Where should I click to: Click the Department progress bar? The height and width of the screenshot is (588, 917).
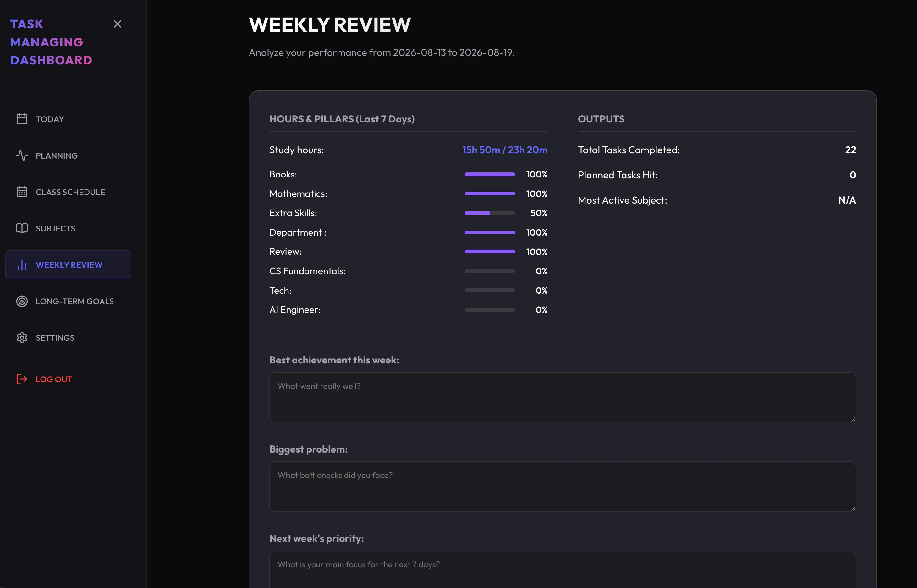490,232
